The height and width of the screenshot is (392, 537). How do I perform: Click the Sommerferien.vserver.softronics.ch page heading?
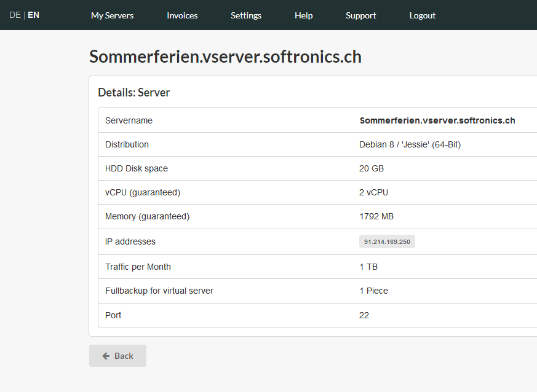click(x=225, y=57)
